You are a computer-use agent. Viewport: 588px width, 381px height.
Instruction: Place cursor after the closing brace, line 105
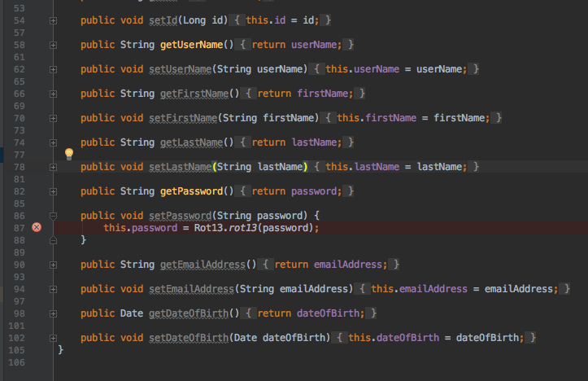tap(65, 349)
